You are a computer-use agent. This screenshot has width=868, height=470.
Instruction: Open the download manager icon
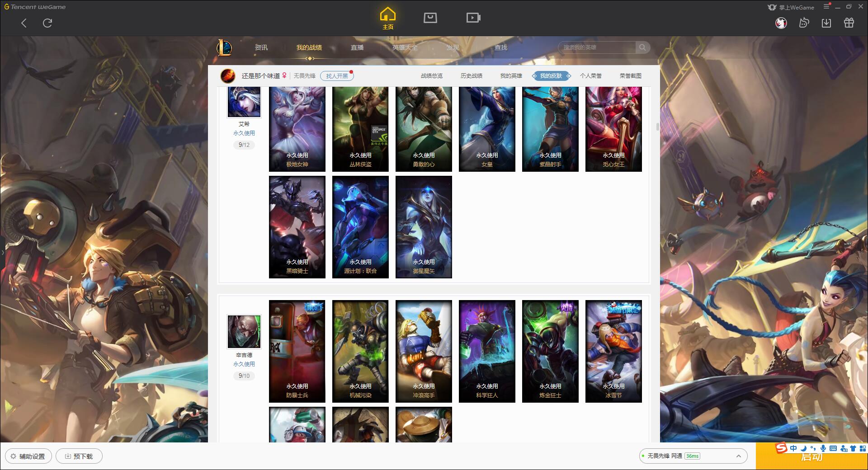[x=826, y=23]
